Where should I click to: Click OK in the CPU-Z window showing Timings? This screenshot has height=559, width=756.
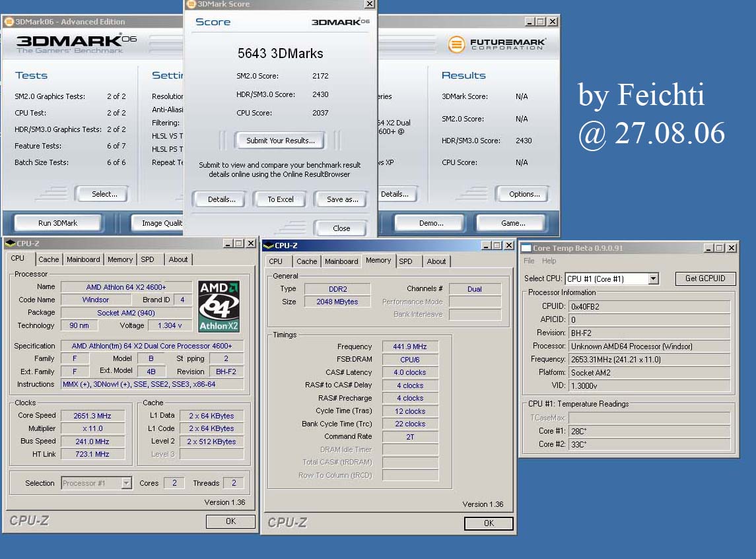(x=489, y=523)
